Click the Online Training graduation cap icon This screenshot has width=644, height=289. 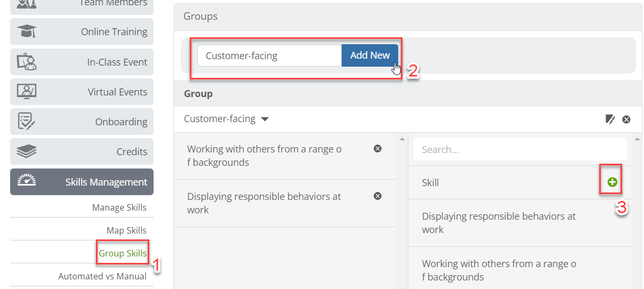tap(27, 31)
